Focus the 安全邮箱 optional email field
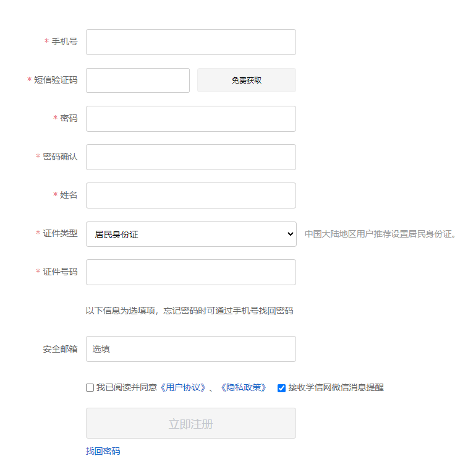 191,349
